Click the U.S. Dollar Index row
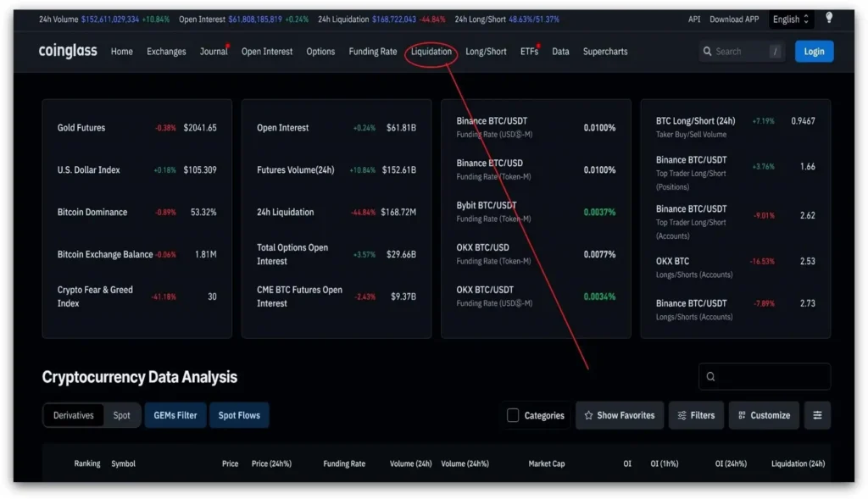 [x=136, y=169]
